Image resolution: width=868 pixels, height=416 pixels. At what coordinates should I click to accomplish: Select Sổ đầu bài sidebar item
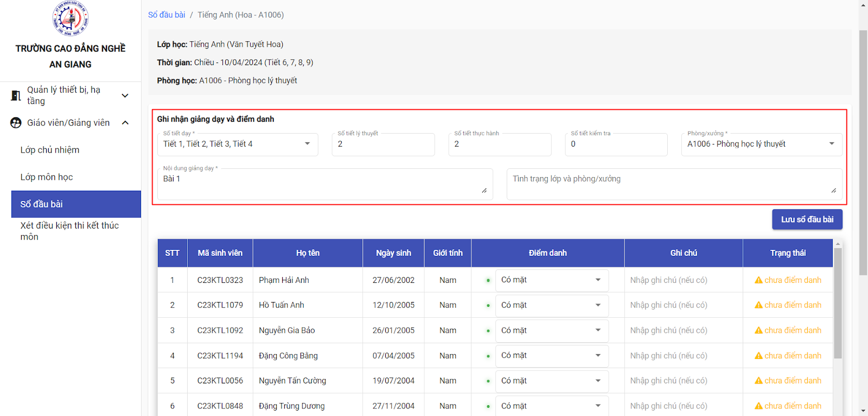76,204
